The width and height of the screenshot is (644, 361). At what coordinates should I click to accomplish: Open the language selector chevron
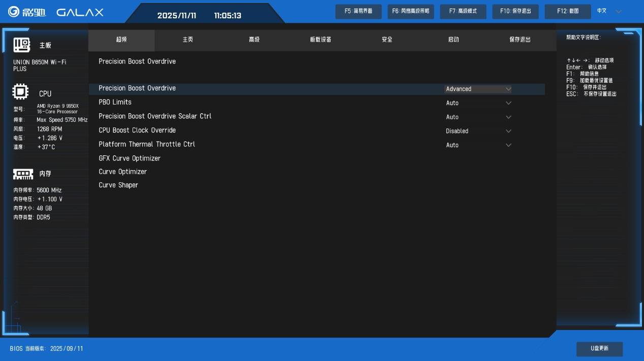(619, 12)
